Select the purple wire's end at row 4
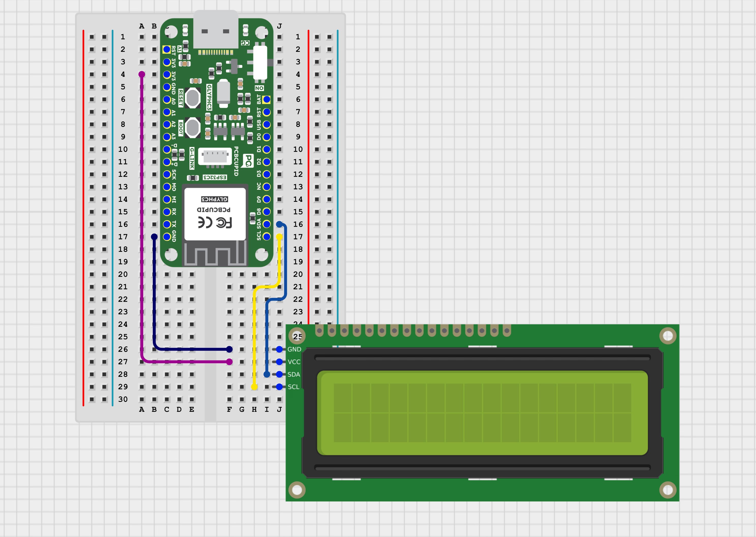The image size is (756, 537). coord(142,74)
